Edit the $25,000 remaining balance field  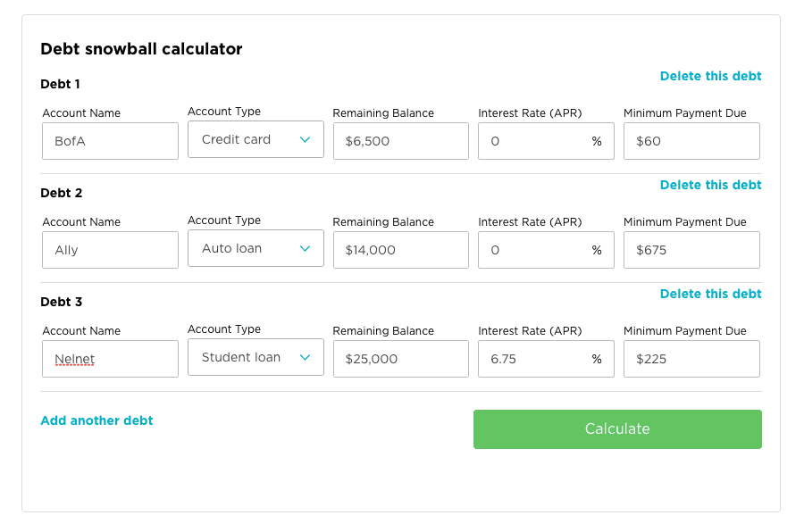(401, 359)
